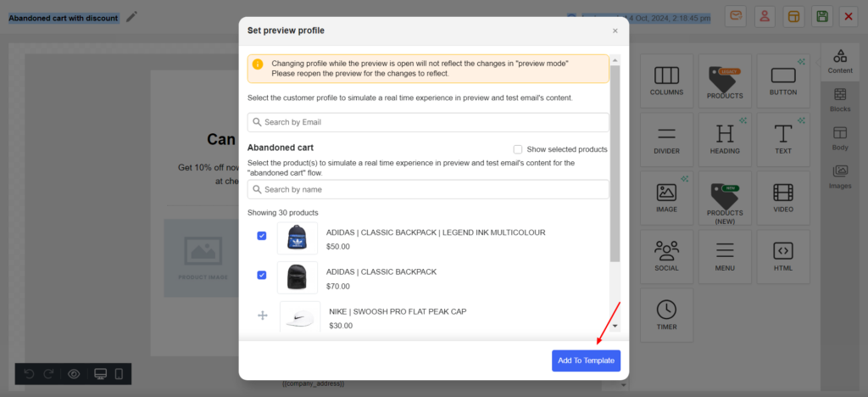Viewport: 868px width, 397px height.
Task: Click the pencil icon to rename template
Action: coord(131,17)
